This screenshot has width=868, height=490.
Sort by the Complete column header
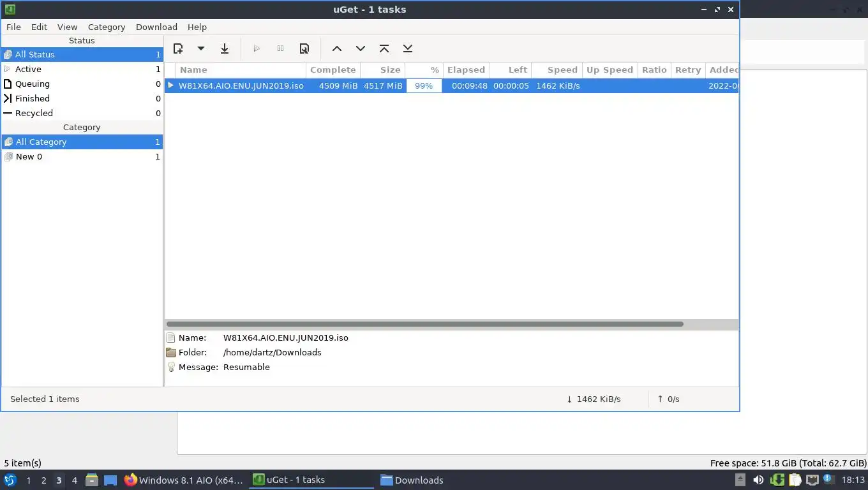333,70
